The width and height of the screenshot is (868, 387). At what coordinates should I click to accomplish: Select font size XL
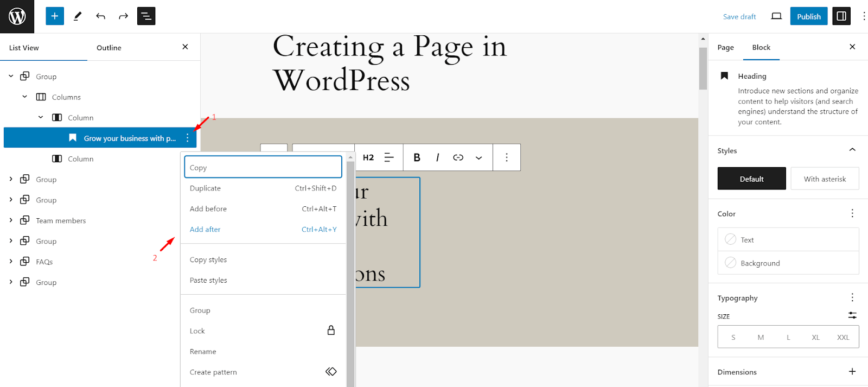coord(815,337)
